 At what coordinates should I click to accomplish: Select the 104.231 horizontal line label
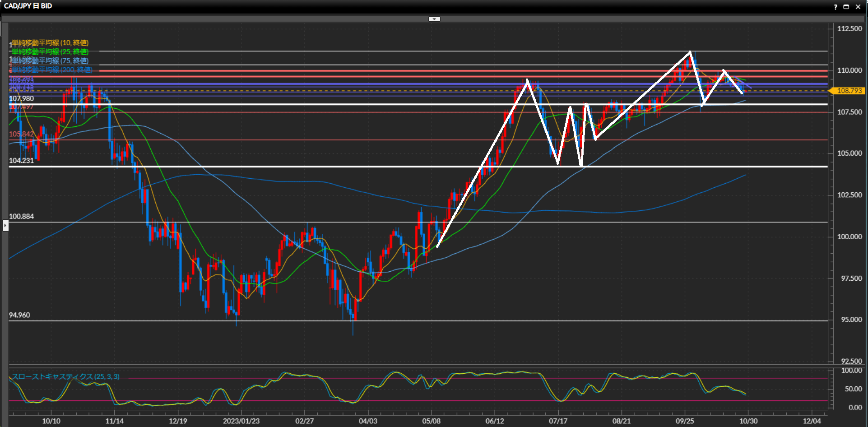(21, 161)
